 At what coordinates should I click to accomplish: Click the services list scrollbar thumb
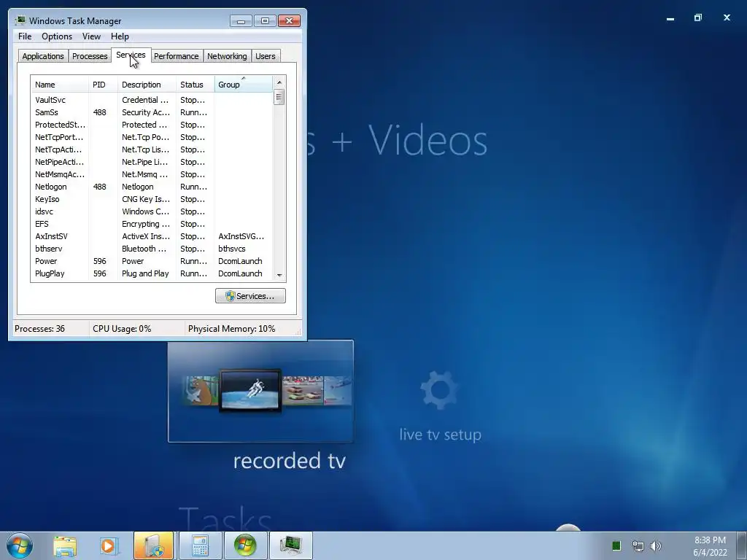coord(279,97)
